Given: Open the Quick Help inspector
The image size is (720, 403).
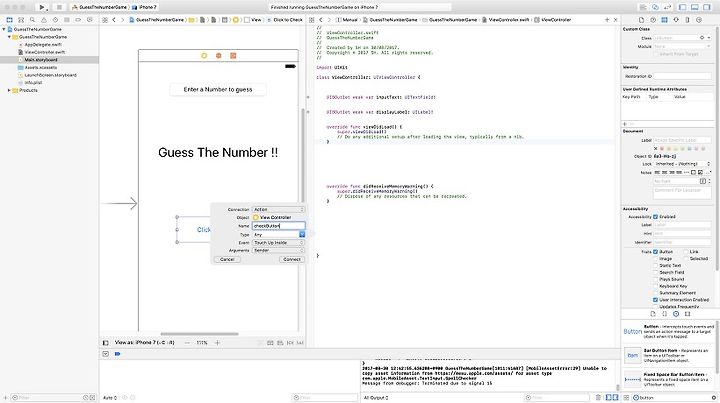Looking at the screenshot, I should coord(653,20).
